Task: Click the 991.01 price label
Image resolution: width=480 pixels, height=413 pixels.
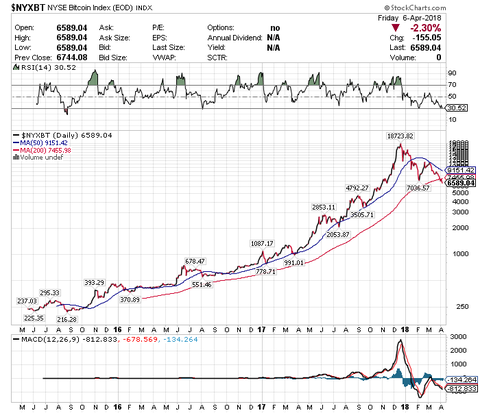Action: [x=294, y=263]
